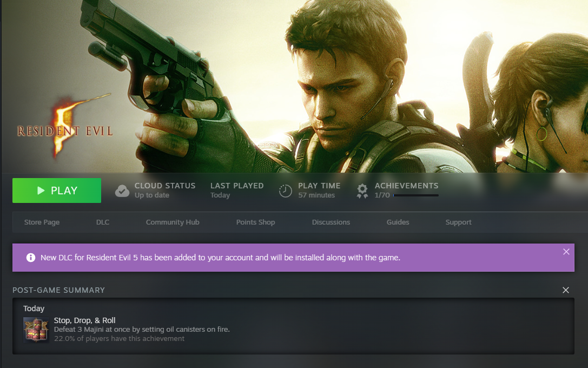The width and height of the screenshot is (588, 368).
Task: Click the cloud status checkmark icon
Action: (122, 191)
